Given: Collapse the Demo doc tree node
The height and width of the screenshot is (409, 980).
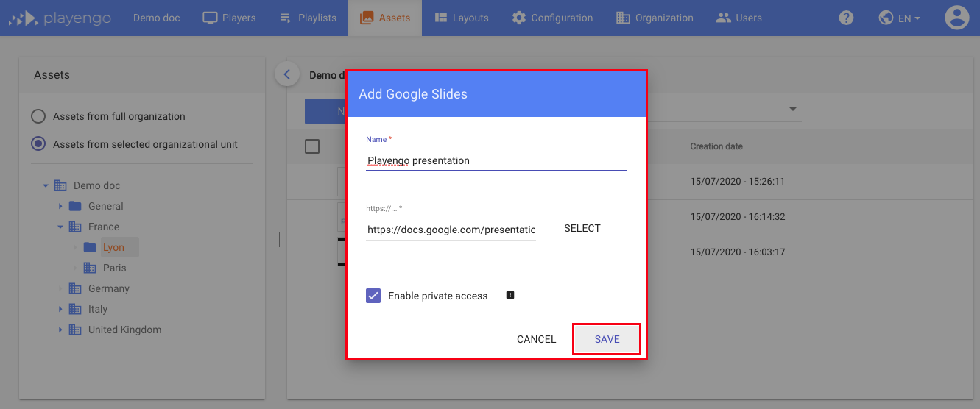Looking at the screenshot, I should coord(46,185).
